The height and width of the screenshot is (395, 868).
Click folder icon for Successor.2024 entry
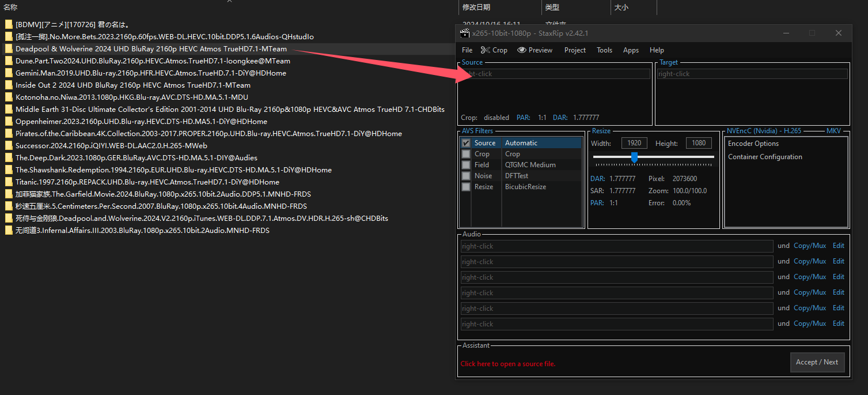click(x=9, y=146)
